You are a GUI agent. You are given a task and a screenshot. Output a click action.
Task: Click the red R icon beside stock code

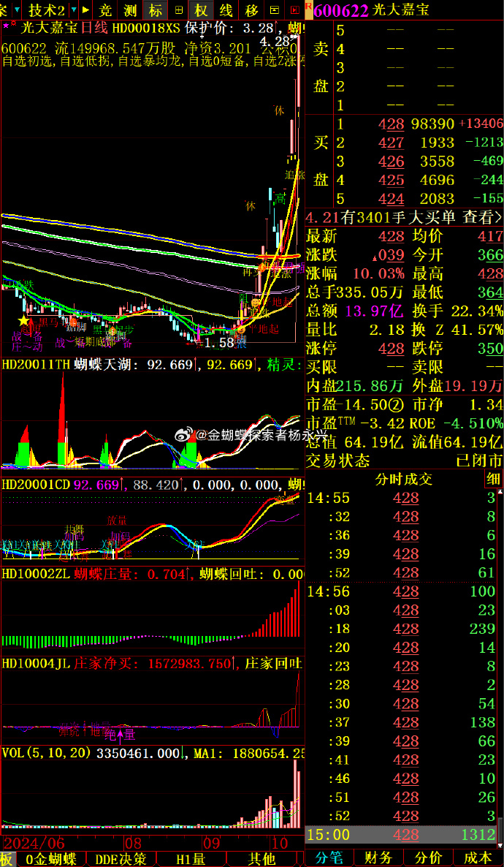point(308,10)
